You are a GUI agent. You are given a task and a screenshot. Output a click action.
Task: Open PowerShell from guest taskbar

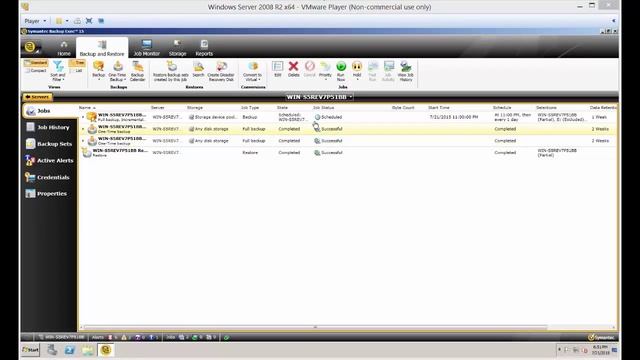tap(69, 350)
